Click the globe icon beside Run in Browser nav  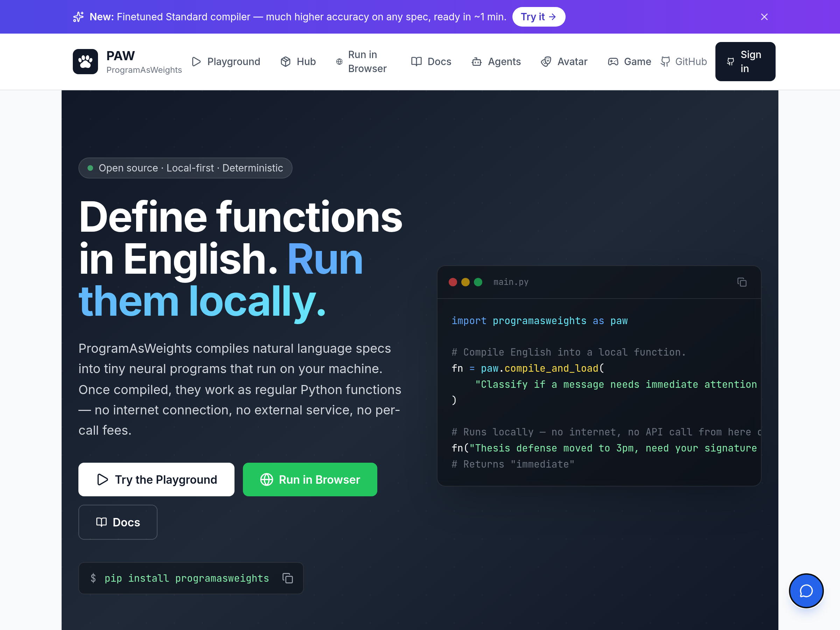click(x=339, y=62)
